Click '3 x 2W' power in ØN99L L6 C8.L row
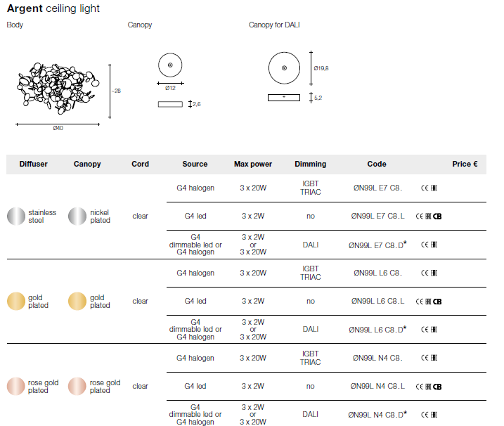The image size is (504, 426). point(253,302)
